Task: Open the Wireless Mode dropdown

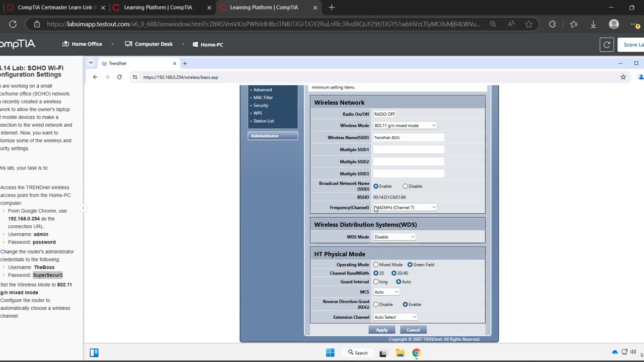Action: pyautogui.click(x=405, y=125)
